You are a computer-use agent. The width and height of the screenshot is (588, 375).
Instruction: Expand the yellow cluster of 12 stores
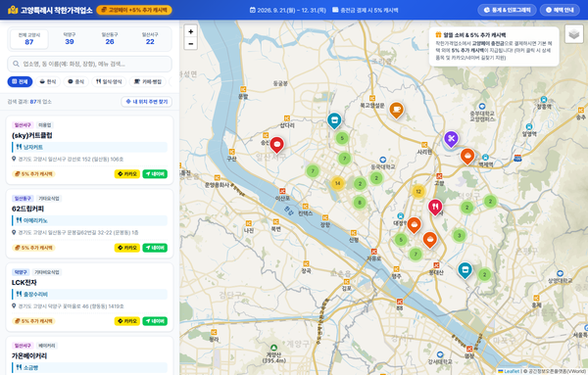click(418, 192)
